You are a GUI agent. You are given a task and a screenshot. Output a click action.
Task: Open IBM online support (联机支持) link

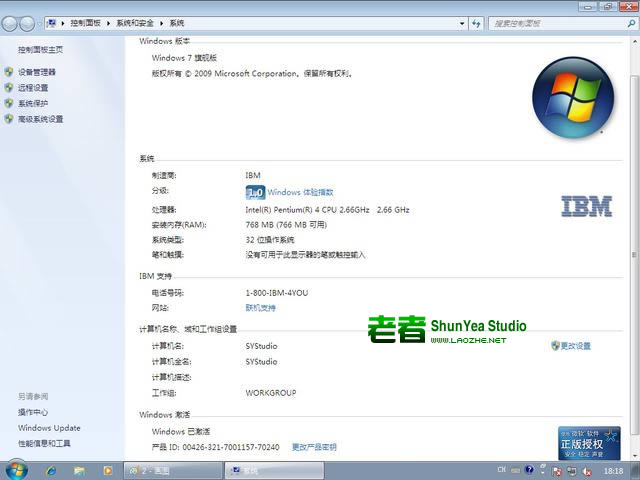(260, 308)
